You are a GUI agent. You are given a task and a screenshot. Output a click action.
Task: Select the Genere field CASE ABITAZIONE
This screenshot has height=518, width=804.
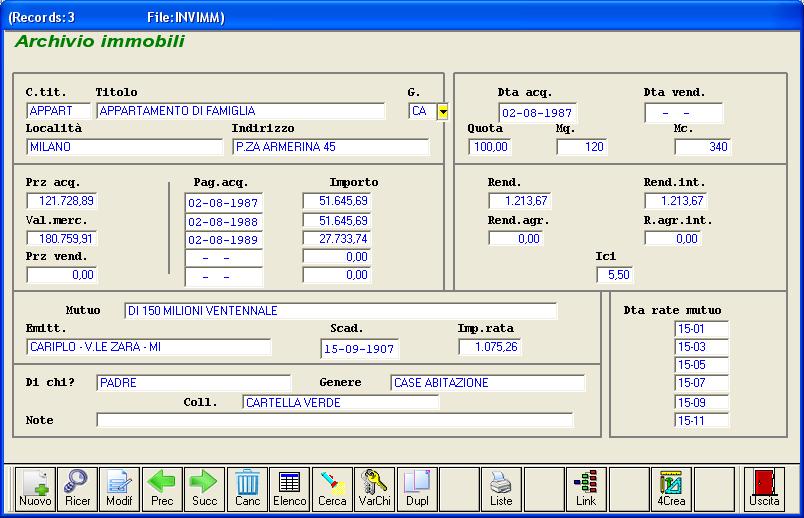coord(487,383)
